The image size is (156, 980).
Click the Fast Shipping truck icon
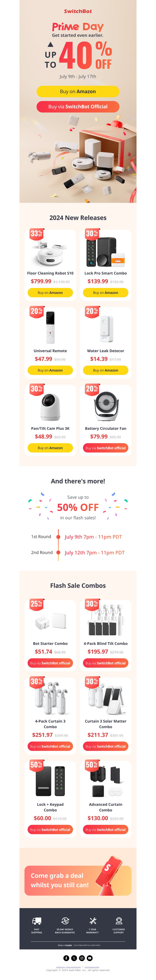pyautogui.click(x=37, y=921)
